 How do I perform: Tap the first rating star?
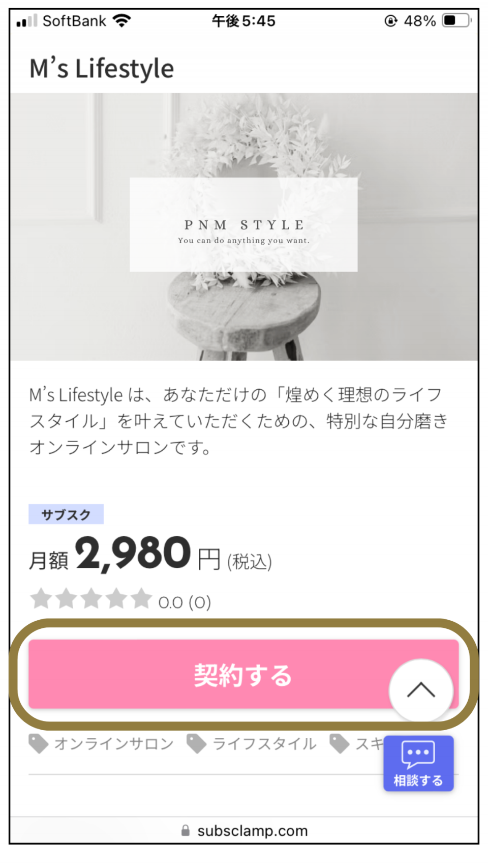pos(41,599)
